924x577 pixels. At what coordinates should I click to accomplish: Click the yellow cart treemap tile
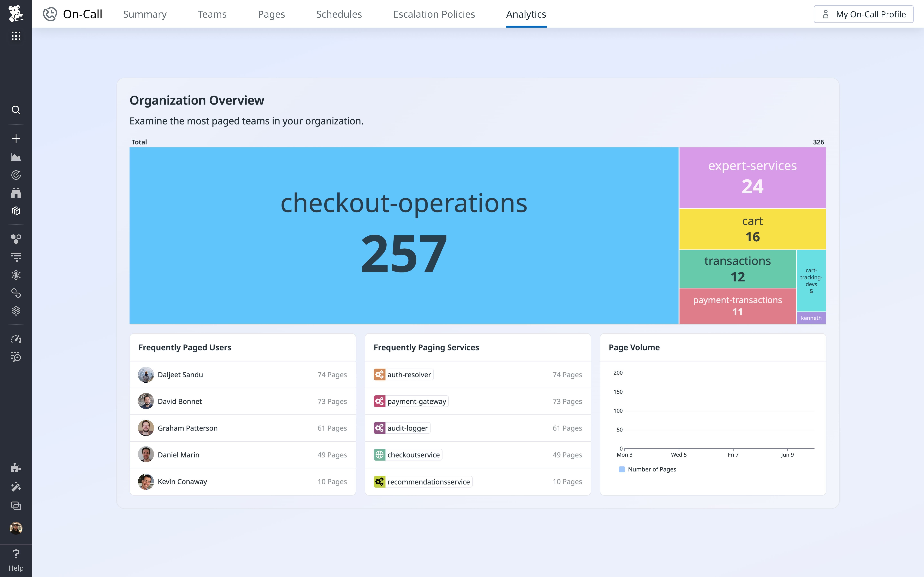[752, 229]
